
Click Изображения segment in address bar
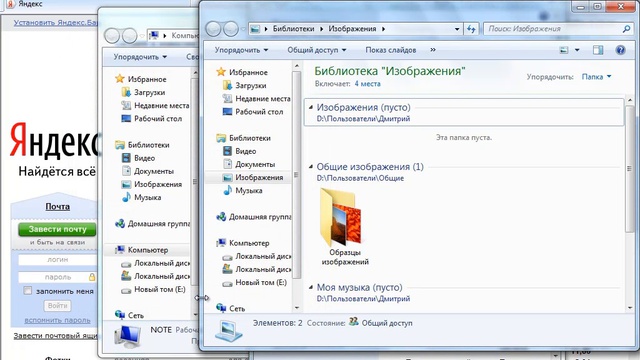click(x=352, y=29)
